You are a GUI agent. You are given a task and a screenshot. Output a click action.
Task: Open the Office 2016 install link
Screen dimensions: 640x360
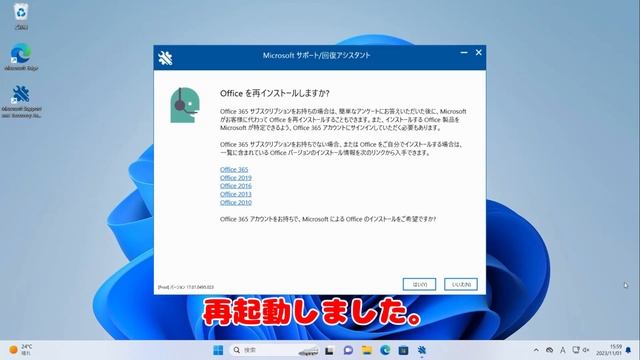(236, 186)
